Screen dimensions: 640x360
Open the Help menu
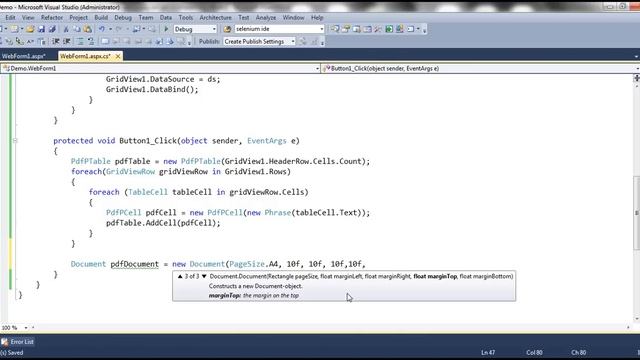317,18
